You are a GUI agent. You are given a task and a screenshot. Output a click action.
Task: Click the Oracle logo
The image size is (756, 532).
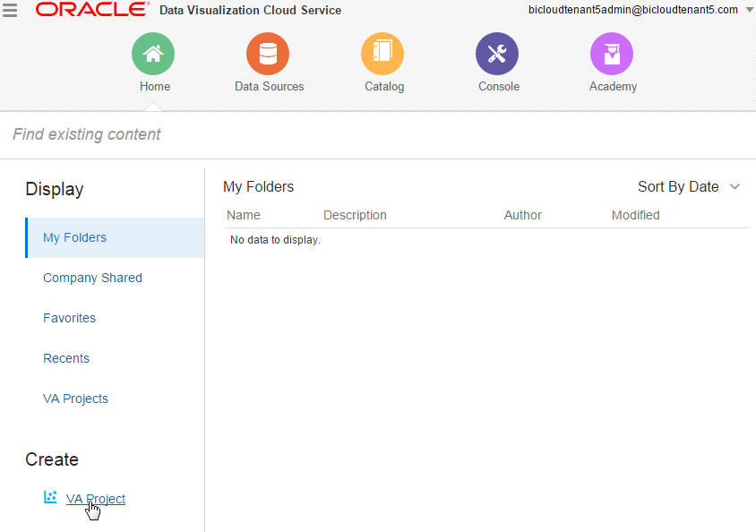pos(92,9)
